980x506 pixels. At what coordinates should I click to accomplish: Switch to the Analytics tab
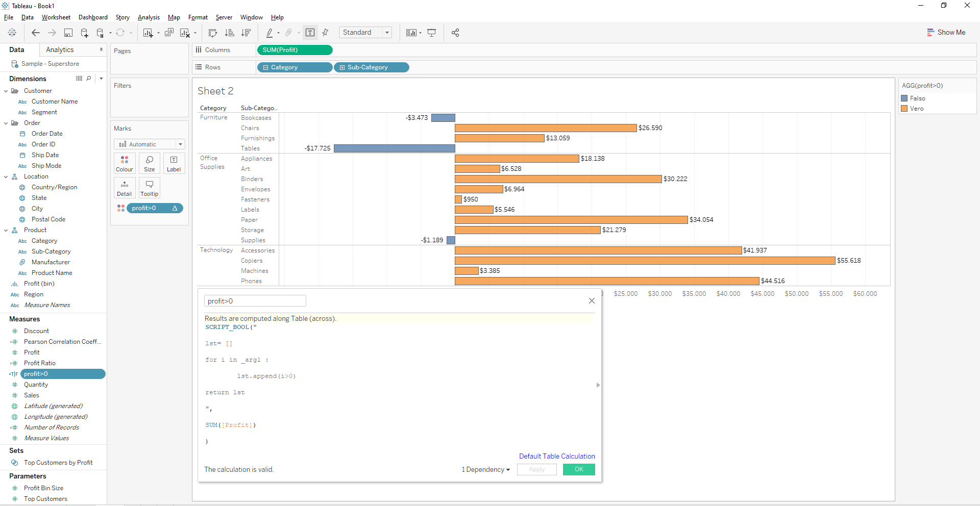(60, 49)
